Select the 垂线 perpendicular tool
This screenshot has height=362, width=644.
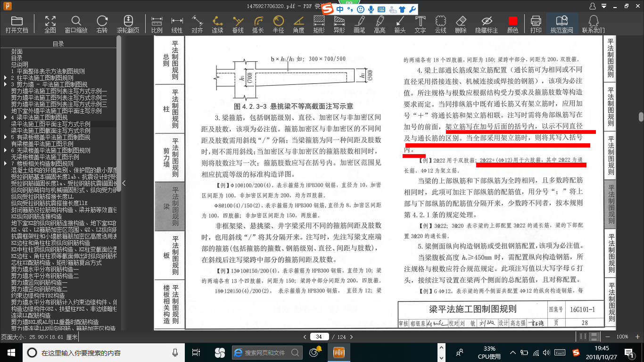point(238,25)
